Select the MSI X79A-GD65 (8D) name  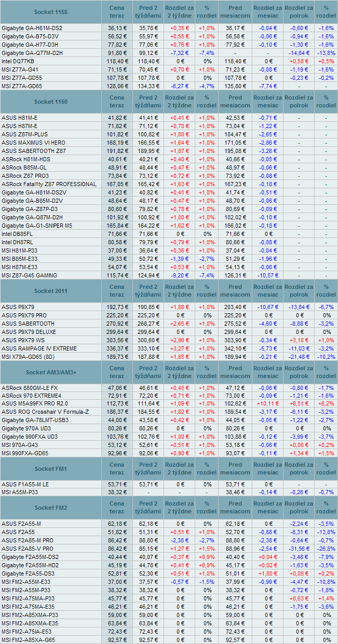(x=29, y=357)
